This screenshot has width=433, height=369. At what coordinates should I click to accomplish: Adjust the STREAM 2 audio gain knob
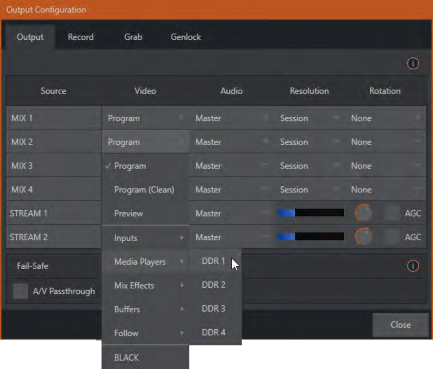point(363,236)
